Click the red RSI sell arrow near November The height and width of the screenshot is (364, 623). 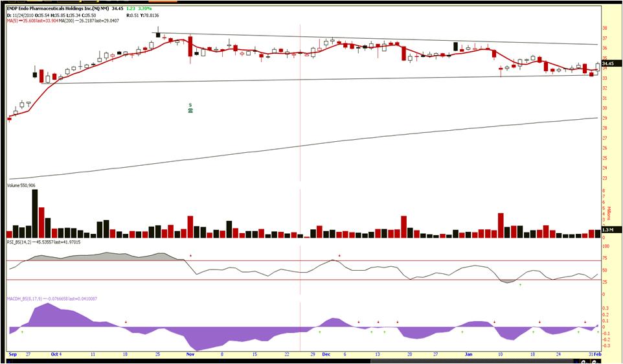190,256
